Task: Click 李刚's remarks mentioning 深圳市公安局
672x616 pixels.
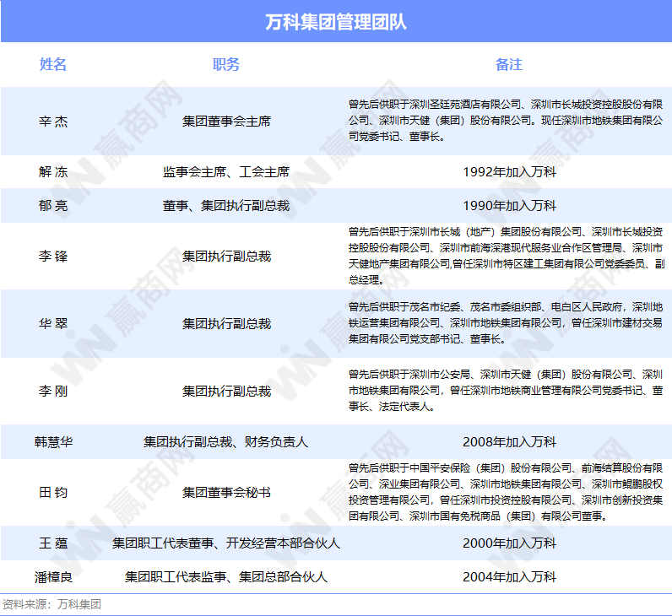Action: pyautogui.click(x=506, y=390)
